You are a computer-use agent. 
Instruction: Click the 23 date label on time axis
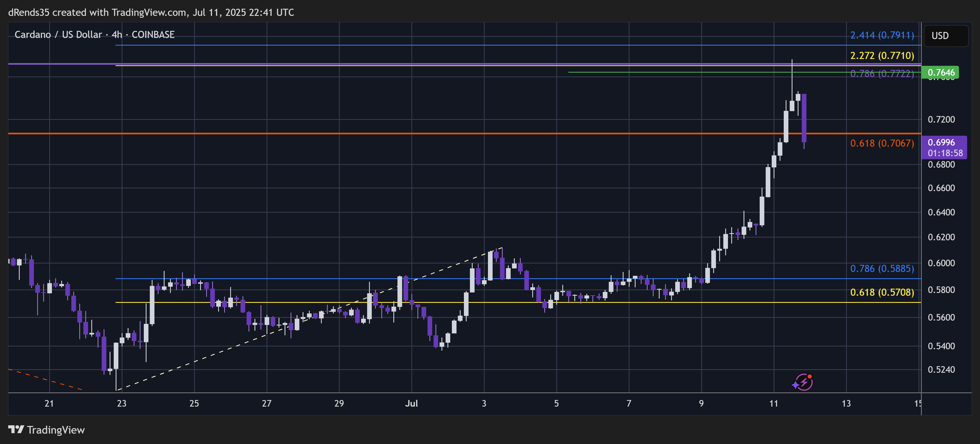coord(122,404)
